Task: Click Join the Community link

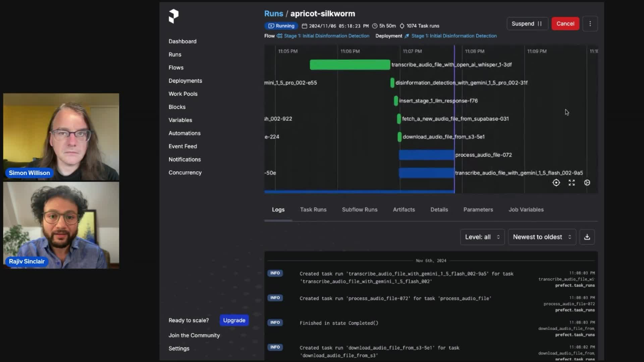Action: [194, 335]
